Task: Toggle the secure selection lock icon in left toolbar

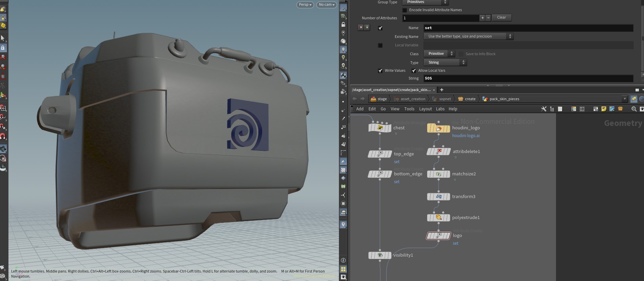Action: pos(3,48)
